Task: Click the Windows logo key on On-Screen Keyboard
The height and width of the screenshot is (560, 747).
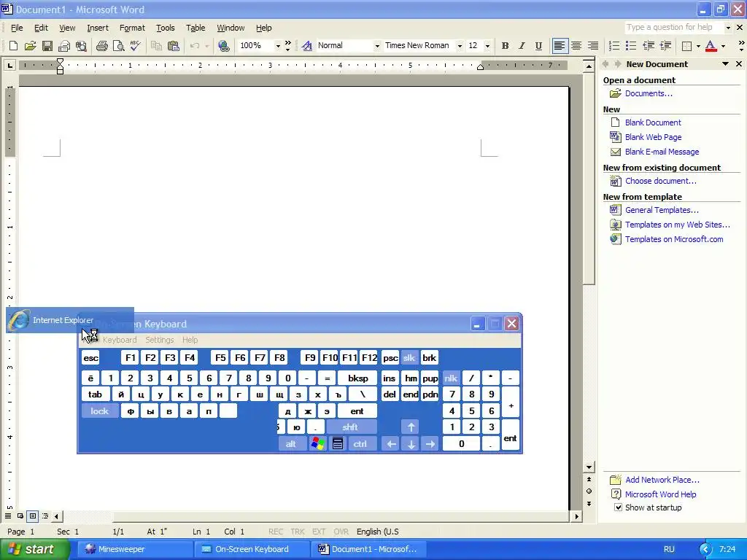Action: [x=317, y=444]
